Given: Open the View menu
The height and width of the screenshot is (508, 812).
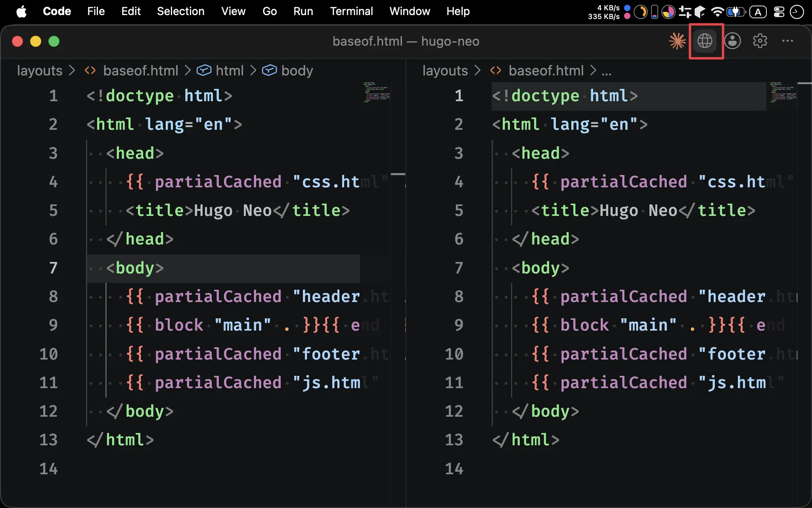Looking at the screenshot, I should [233, 11].
